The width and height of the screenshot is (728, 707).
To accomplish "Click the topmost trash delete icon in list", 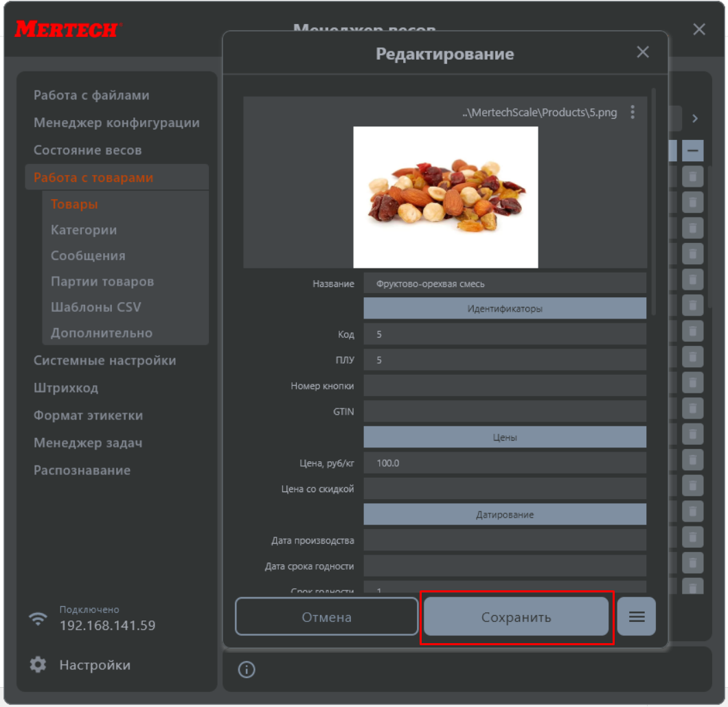I will [x=692, y=177].
